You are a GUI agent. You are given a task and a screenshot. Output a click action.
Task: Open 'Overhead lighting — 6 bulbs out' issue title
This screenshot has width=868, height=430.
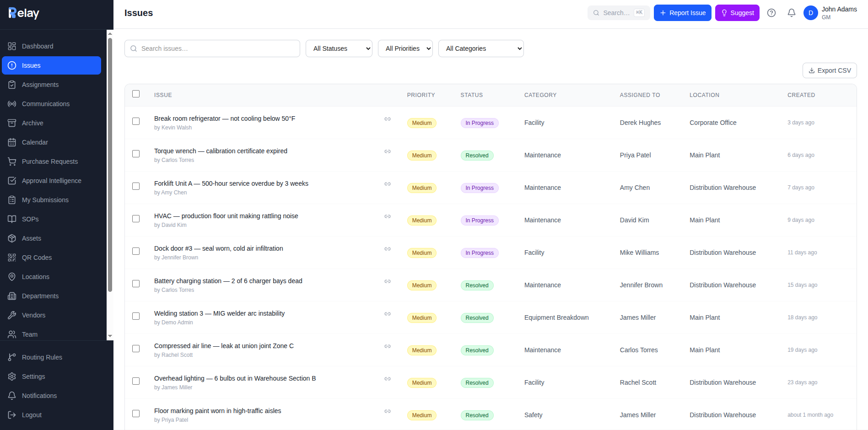(x=235, y=378)
